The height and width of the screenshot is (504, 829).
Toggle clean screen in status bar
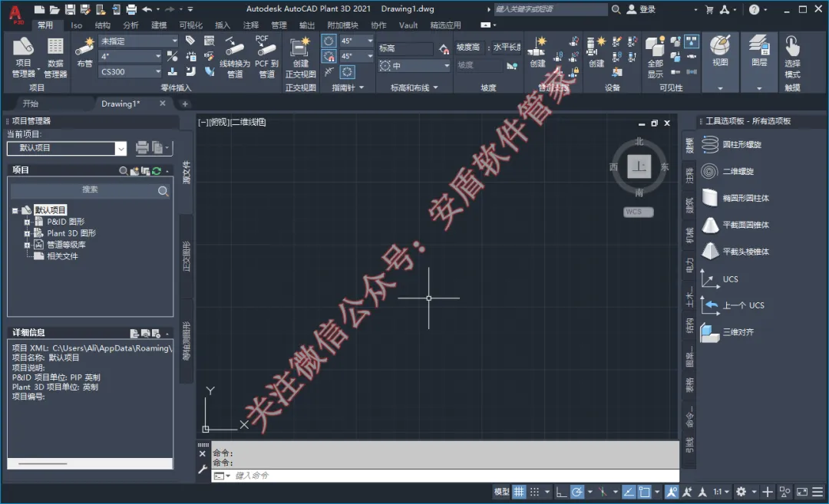point(802,492)
